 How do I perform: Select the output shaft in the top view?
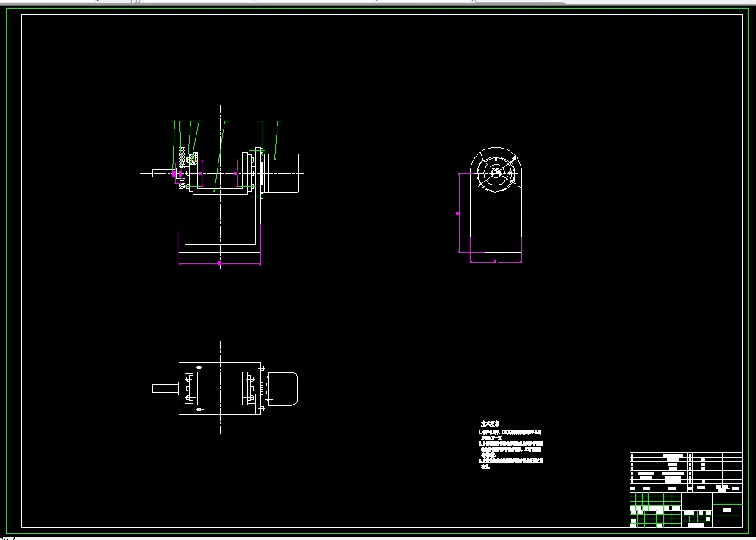coord(165,388)
